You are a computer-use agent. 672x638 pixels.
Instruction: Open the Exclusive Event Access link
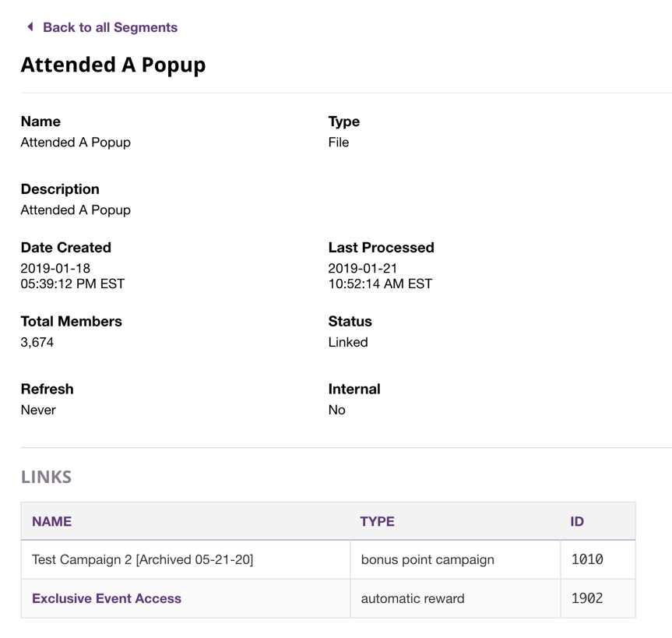[x=107, y=598]
